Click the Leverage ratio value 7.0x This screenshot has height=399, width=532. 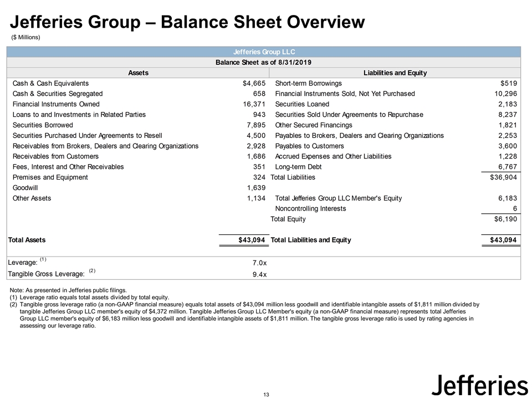pyautogui.click(x=257, y=262)
